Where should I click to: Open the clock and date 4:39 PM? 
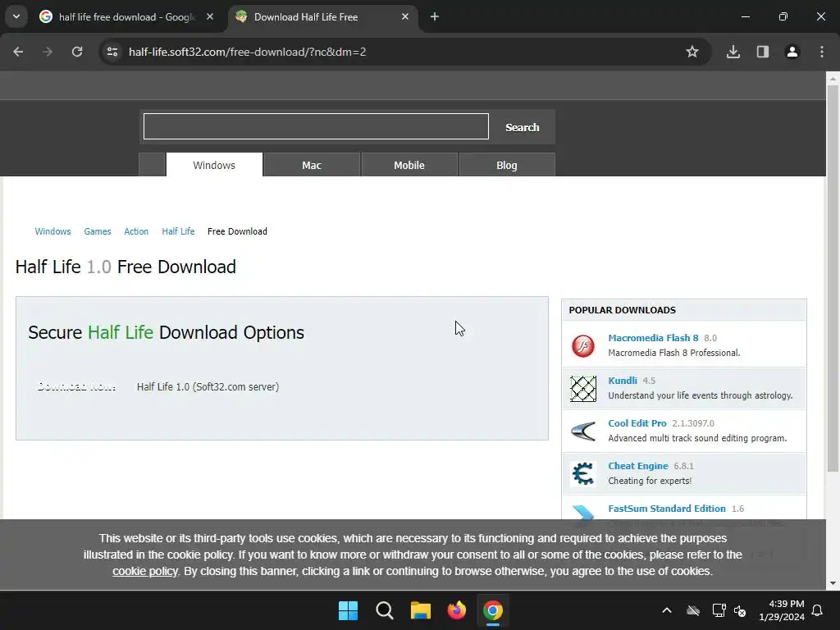coord(782,610)
